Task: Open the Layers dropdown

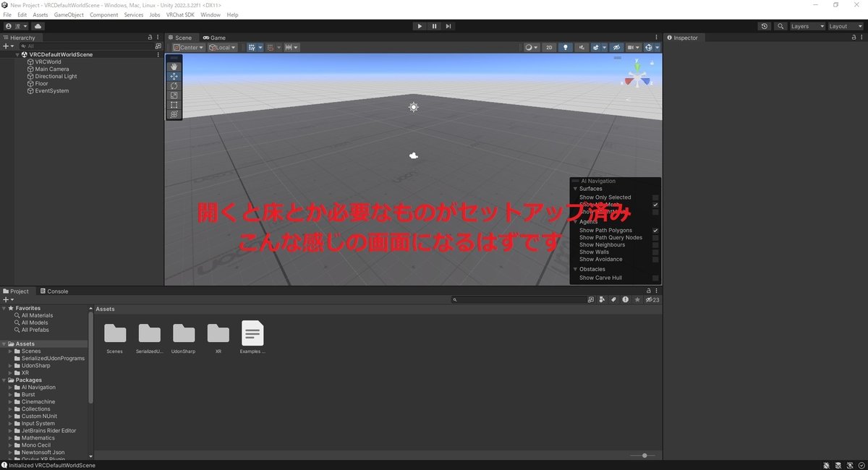Action: [807, 26]
